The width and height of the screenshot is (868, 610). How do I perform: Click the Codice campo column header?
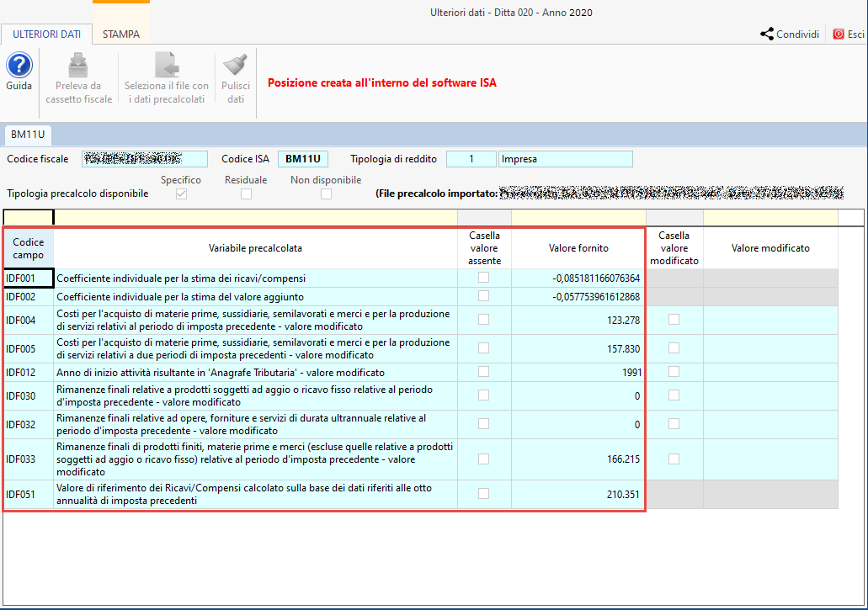click(29, 248)
